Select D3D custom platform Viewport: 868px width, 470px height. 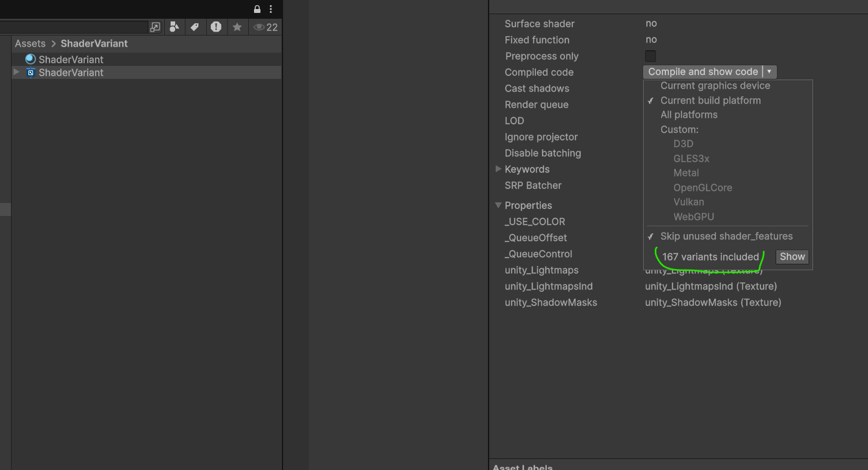tap(683, 144)
